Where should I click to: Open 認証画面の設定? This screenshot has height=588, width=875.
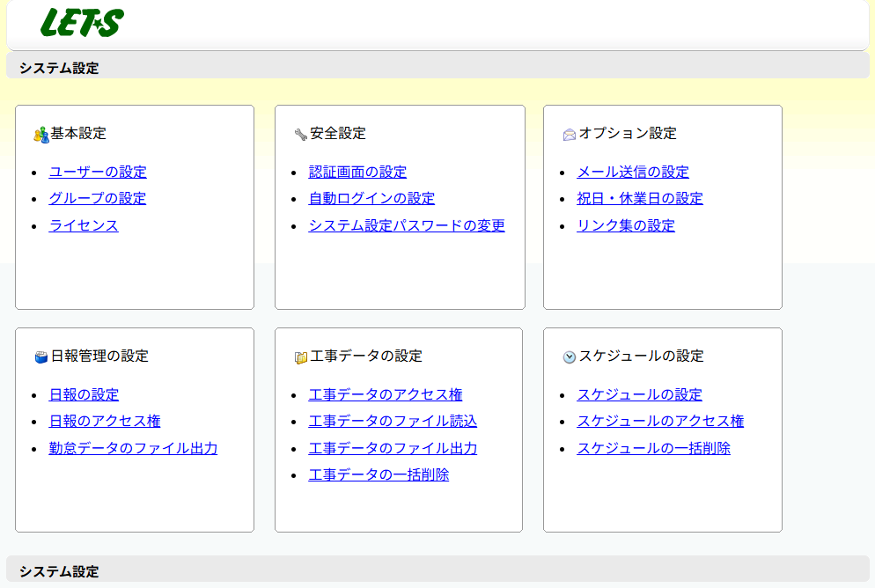(x=357, y=173)
